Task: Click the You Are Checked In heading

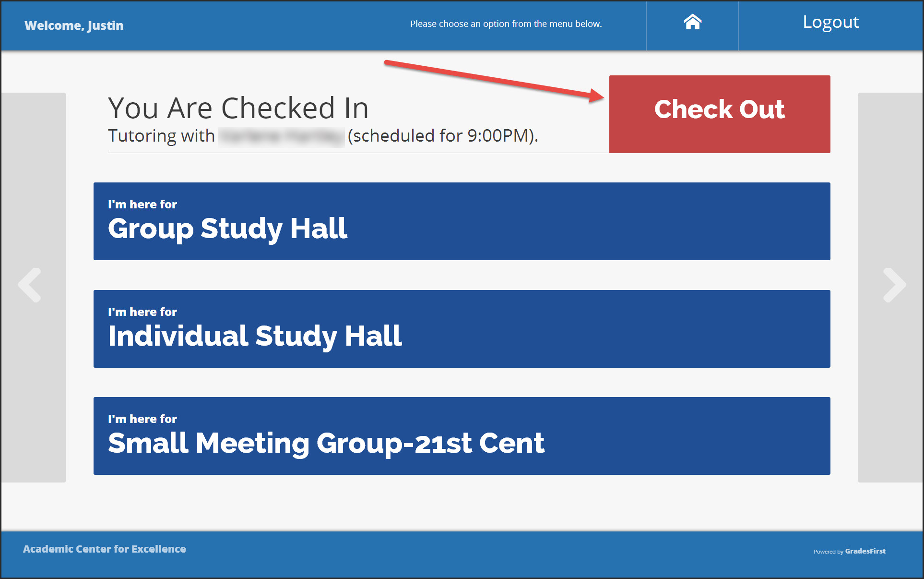Action: (x=238, y=108)
